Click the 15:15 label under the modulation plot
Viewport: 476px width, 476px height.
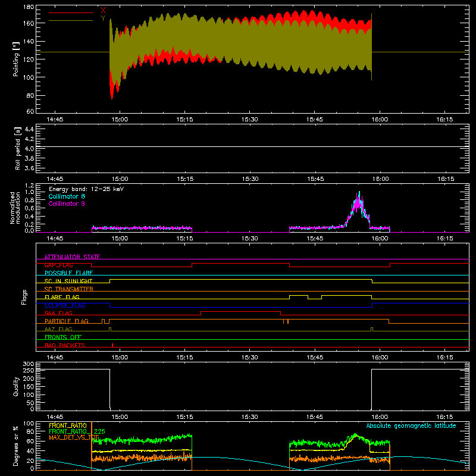(x=185, y=239)
